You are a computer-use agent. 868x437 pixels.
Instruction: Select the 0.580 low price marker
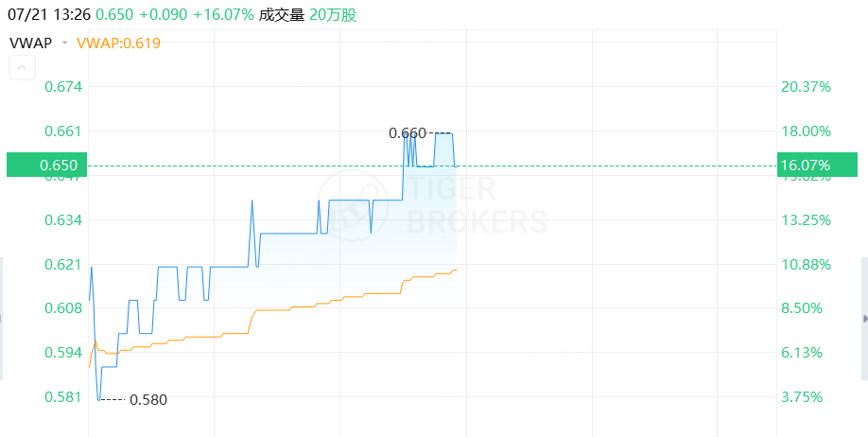(x=148, y=399)
